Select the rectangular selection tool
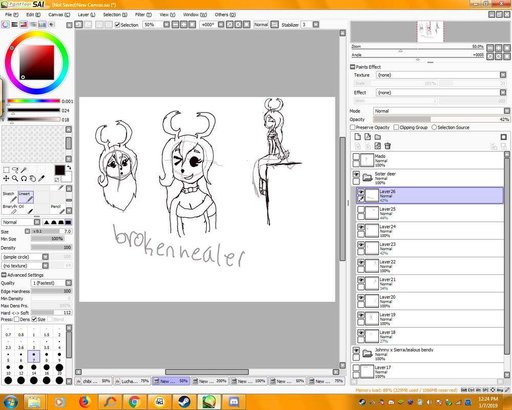 [6, 170]
